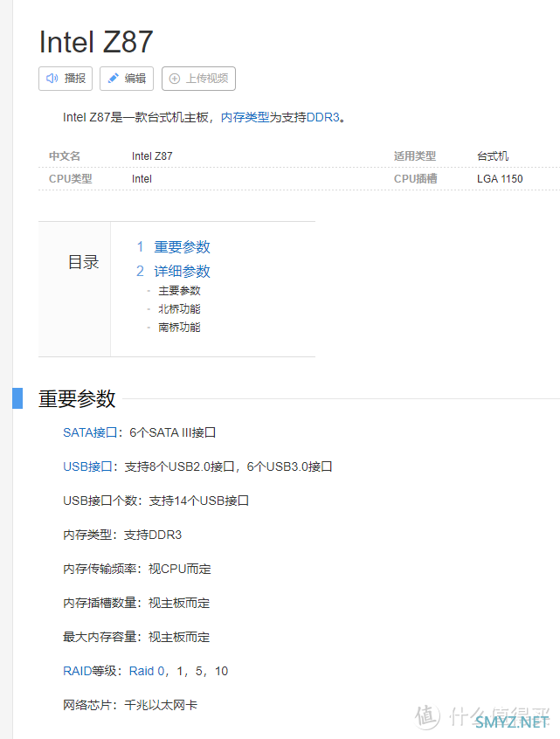Select the page title Intel Z87
The height and width of the screenshot is (739, 560).
click(96, 42)
